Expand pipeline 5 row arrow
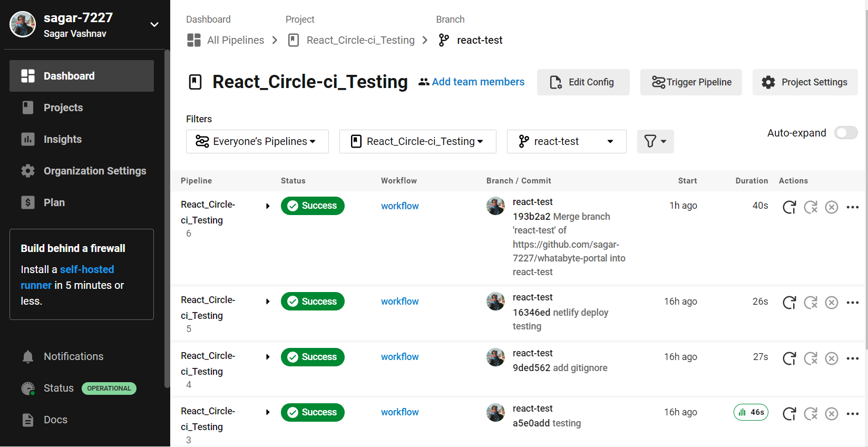The width and height of the screenshot is (868, 447). coord(268,302)
